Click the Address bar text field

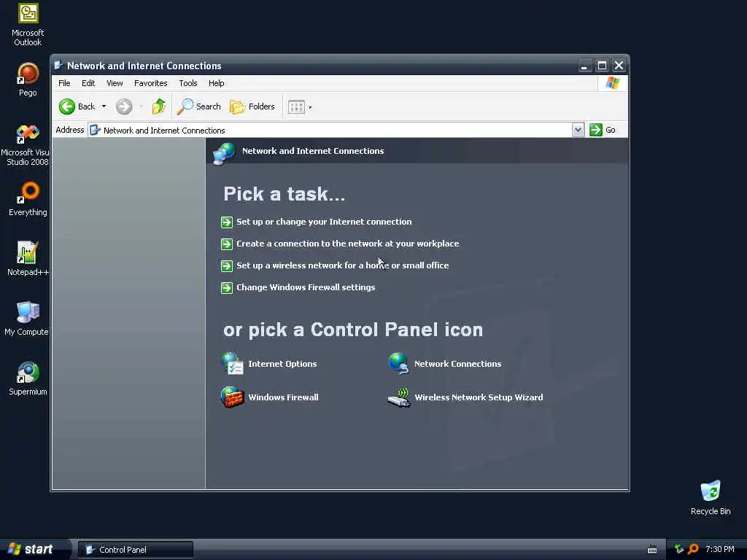(330, 130)
